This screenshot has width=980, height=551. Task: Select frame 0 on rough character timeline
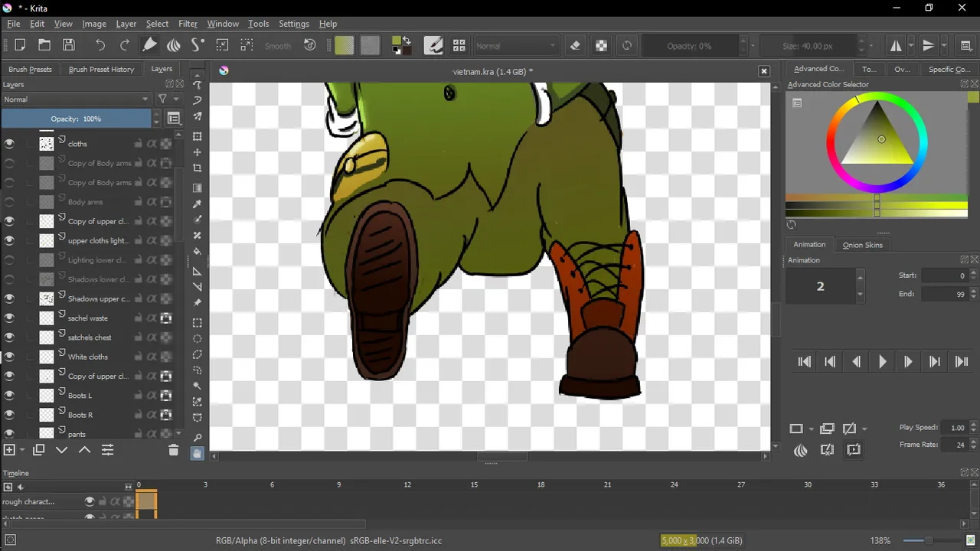pyautogui.click(x=146, y=501)
